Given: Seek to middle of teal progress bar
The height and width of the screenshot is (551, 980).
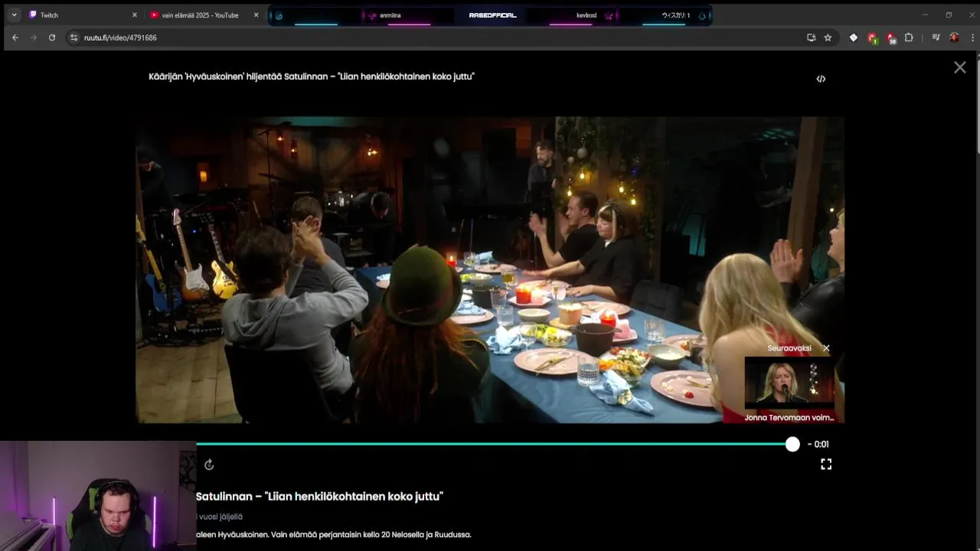Looking at the screenshot, I should 491,444.
